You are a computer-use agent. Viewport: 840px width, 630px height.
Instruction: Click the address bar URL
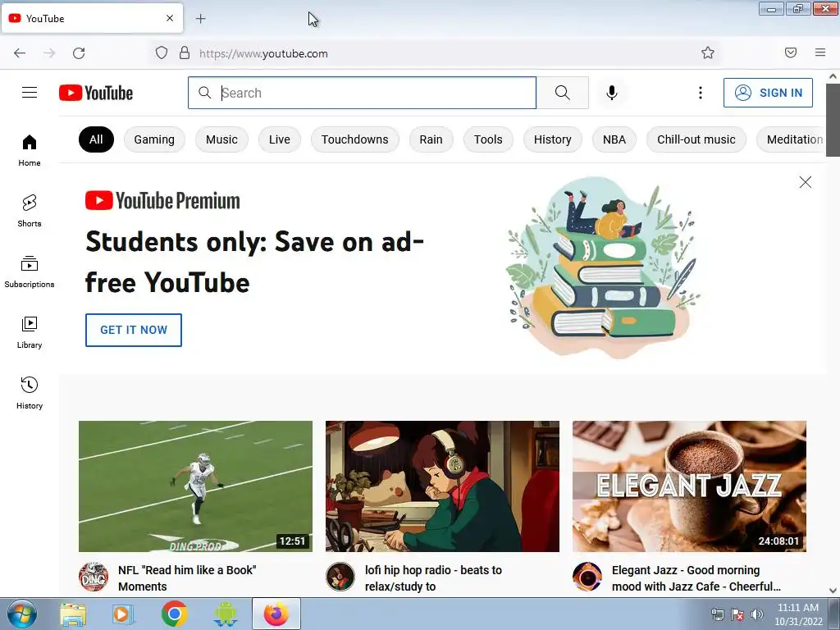click(263, 53)
